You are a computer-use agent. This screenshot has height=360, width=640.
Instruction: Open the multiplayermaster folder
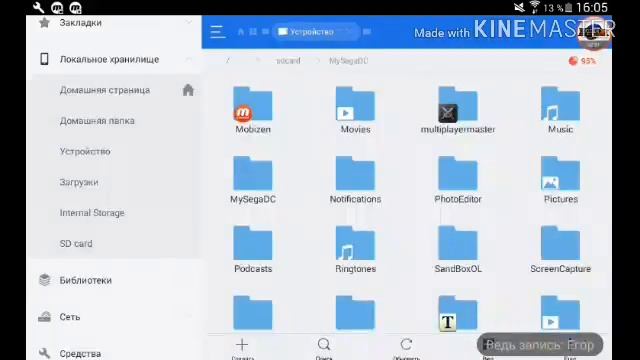(458, 110)
